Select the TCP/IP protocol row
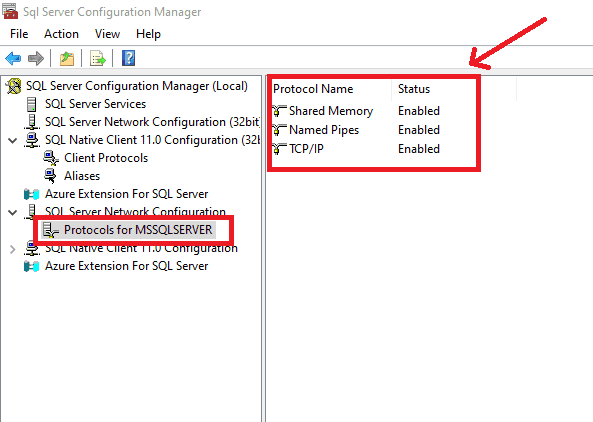 (x=306, y=149)
